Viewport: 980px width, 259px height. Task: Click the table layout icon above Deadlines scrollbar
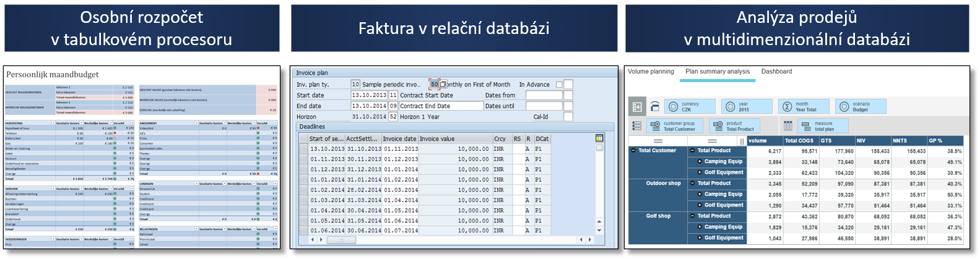[x=599, y=138]
